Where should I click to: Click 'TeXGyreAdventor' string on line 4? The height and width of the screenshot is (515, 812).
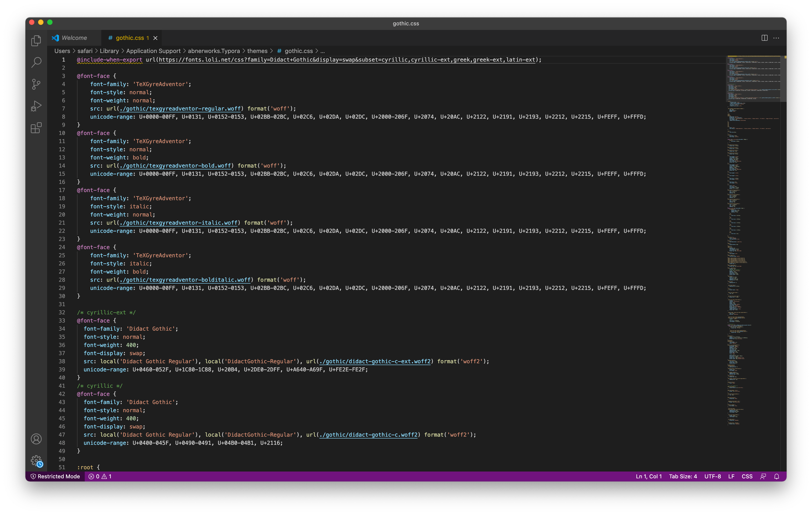pyautogui.click(x=160, y=84)
